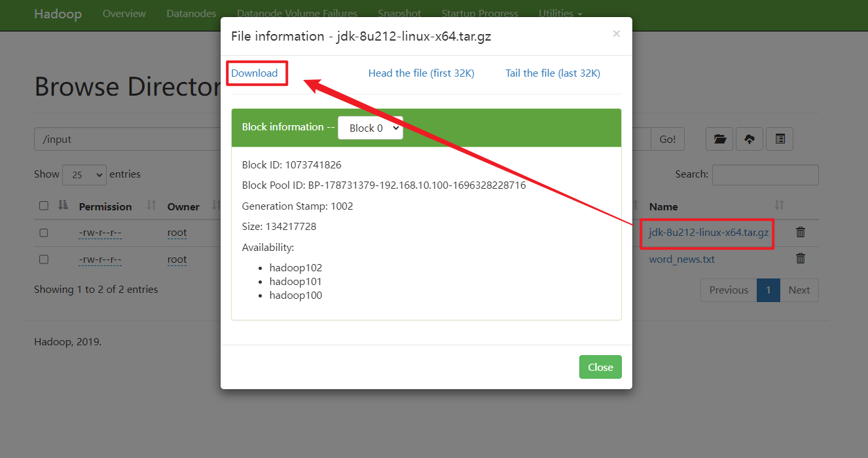Click Block ID: 1073741826 text
This screenshot has height=458, width=868.
[x=291, y=164]
